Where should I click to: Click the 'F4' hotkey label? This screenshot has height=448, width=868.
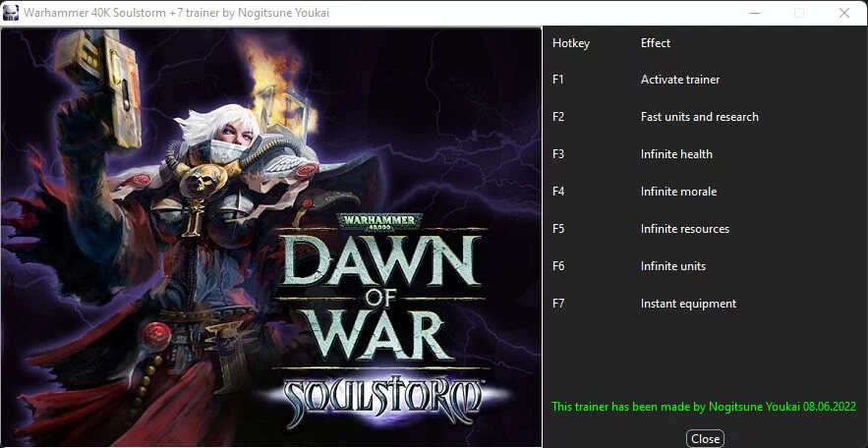coord(558,192)
